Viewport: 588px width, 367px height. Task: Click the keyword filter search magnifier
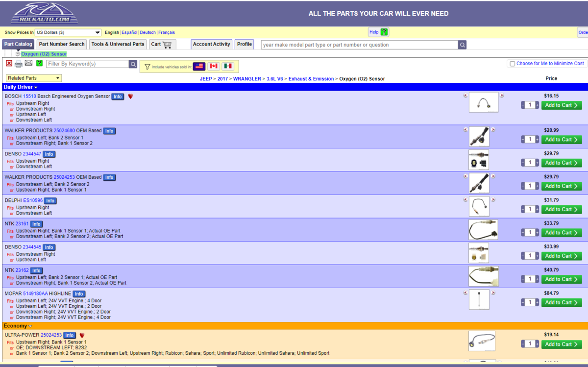point(133,64)
